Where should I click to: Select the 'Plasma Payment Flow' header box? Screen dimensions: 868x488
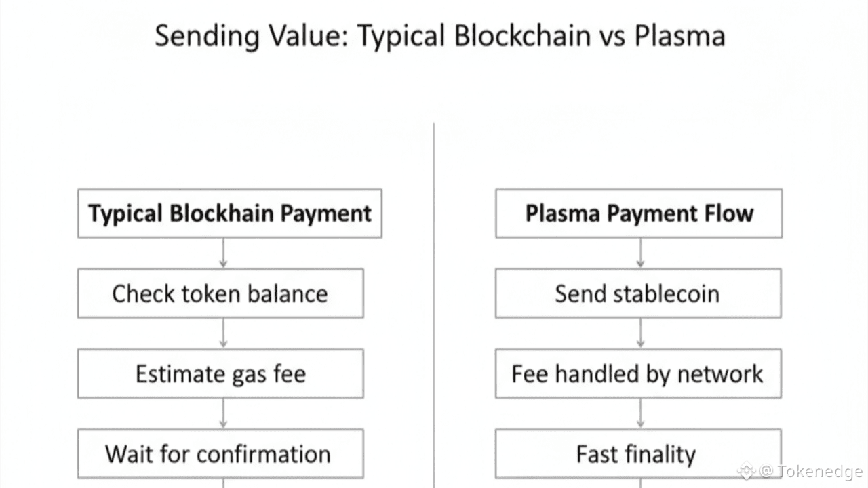point(639,213)
